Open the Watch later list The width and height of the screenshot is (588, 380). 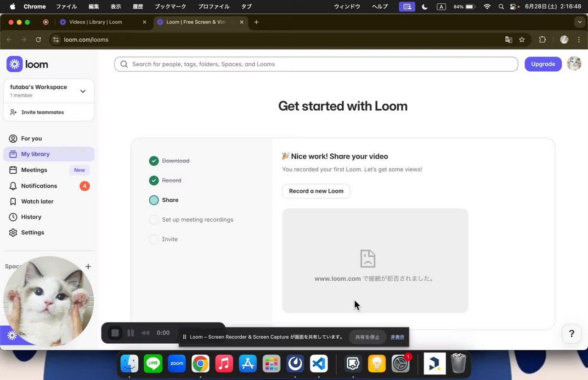49,201
